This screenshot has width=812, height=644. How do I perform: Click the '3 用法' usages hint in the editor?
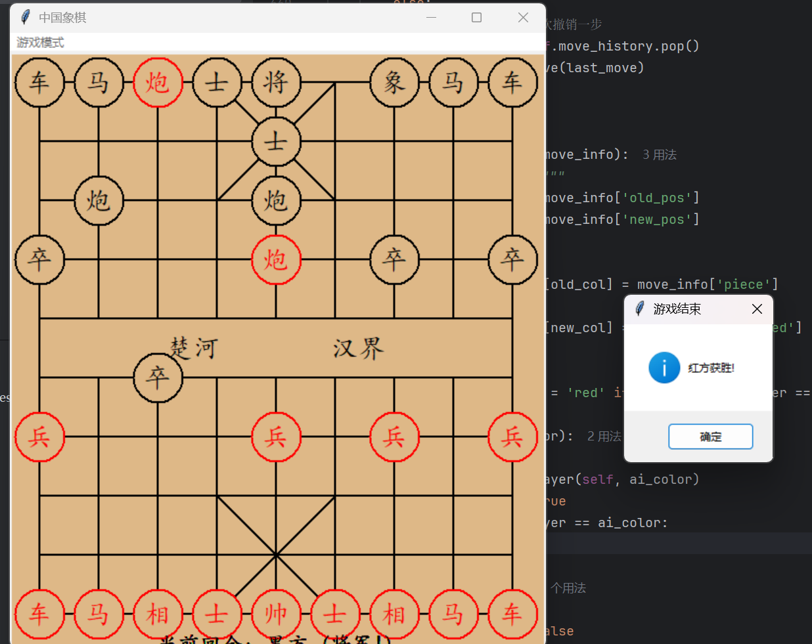coord(660,155)
